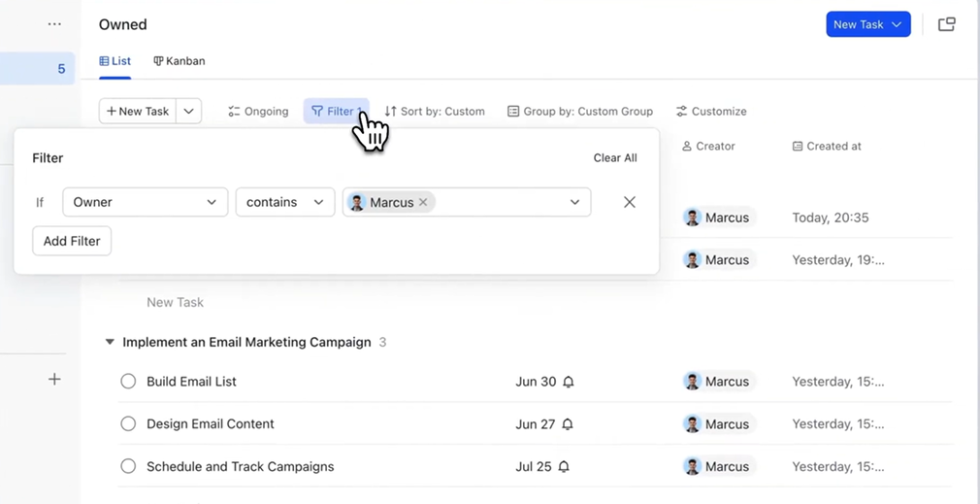This screenshot has width=980, height=504.
Task: Delete the Owner filter row with the X
Action: (x=630, y=202)
